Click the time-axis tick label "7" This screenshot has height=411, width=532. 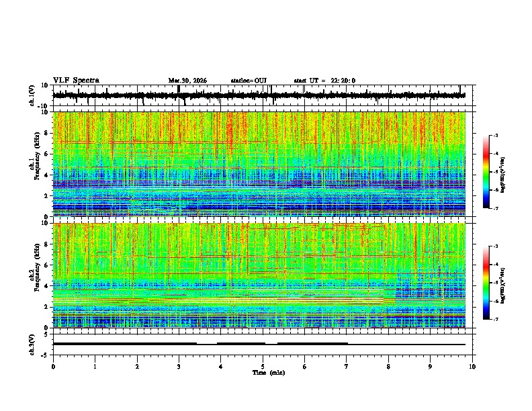click(347, 367)
